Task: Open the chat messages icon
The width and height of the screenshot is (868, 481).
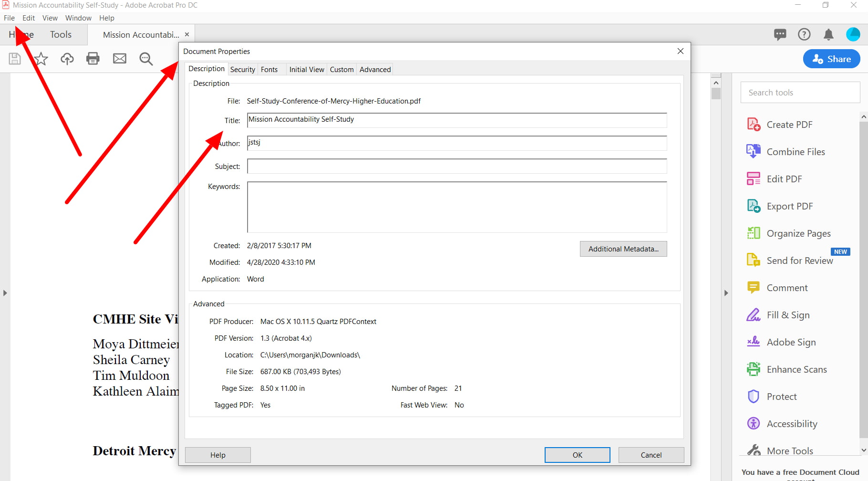Action: (x=780, y=34)
